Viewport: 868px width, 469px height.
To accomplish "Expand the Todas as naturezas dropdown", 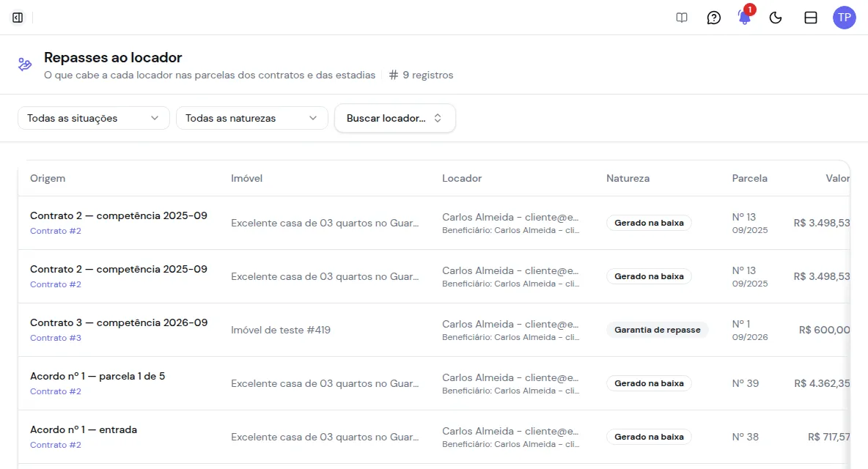I will [252, 118].
